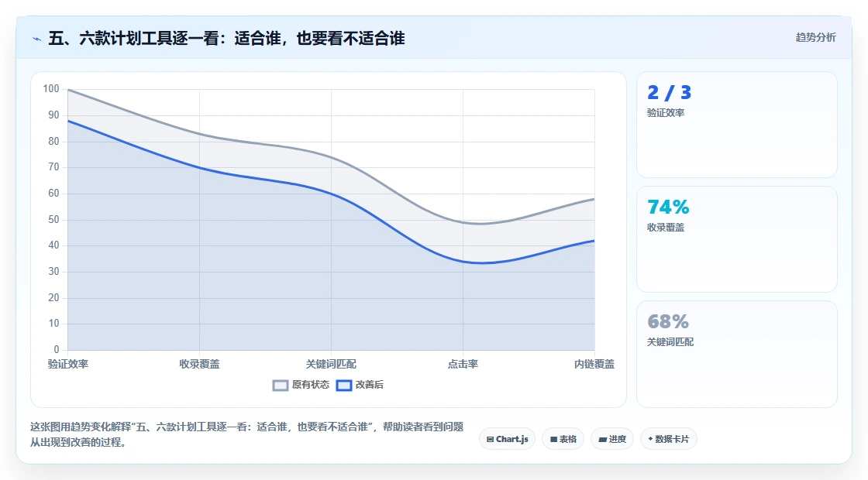Click the blue line point at 点击率
Viewport: 868px width, 480px height.
[463, 261]
